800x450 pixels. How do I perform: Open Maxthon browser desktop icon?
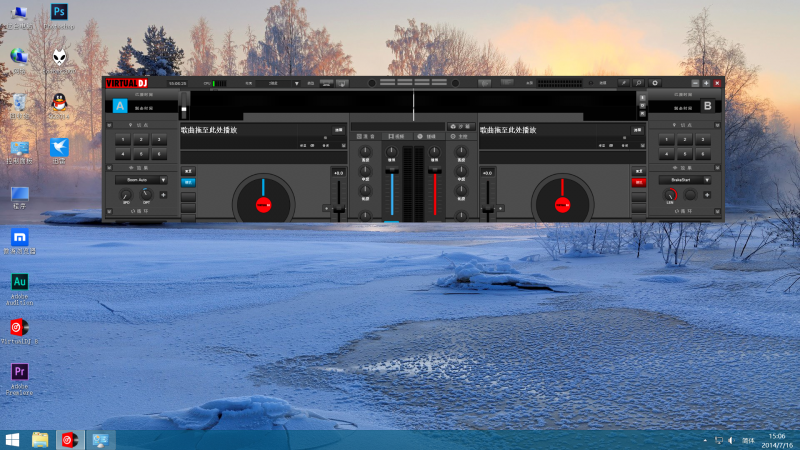19,241
